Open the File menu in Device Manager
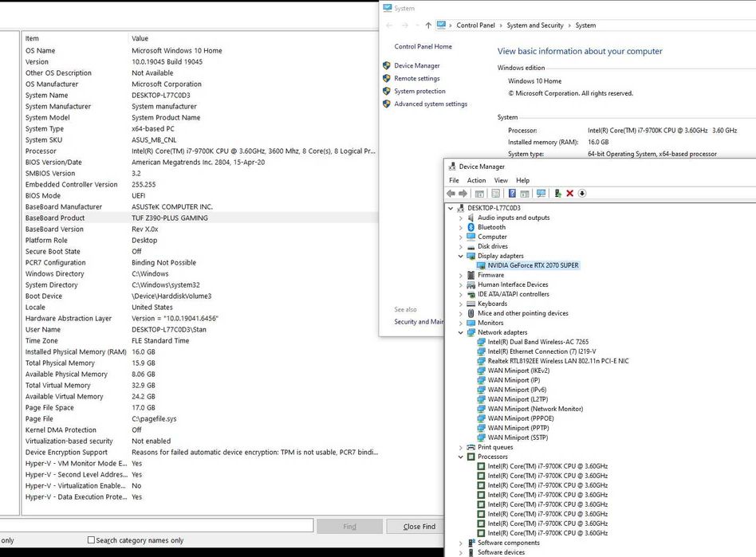Image resolution: width=756 pixels, height=557 pixels. pyautogui.click(x=455, y=180)
